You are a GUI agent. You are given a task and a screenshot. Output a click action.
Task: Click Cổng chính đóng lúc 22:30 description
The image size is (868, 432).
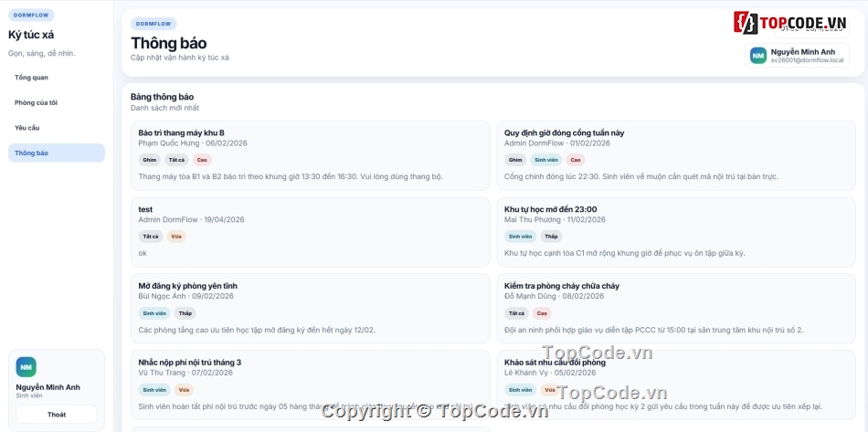[641, 177]
